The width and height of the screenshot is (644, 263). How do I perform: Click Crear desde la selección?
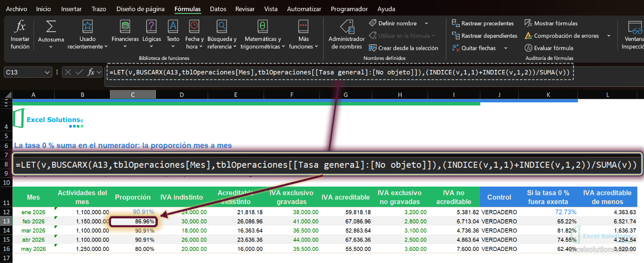[x=403, y=48]
